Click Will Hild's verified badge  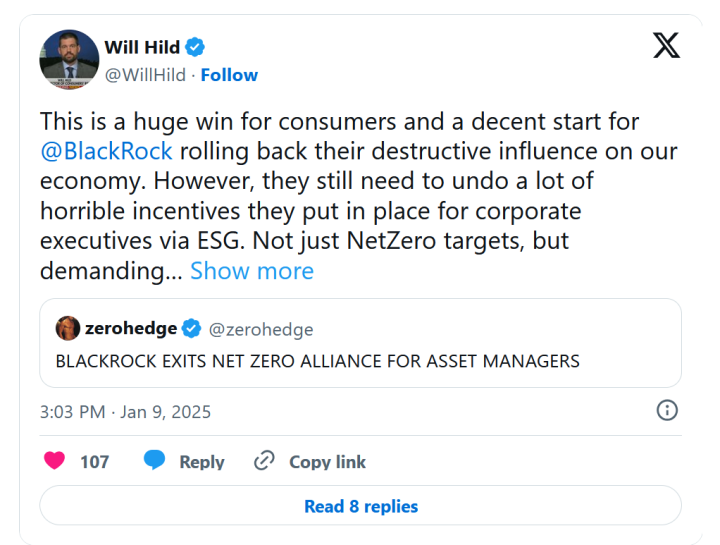[x=198, y=46]
